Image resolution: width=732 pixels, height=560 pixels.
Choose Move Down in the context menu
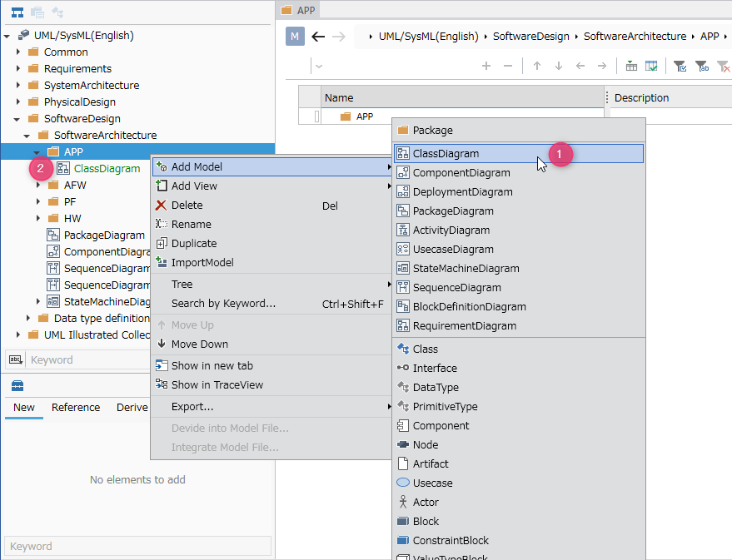(x=272, y=344)
